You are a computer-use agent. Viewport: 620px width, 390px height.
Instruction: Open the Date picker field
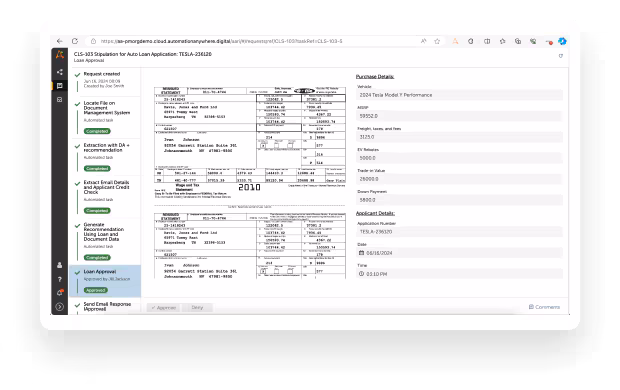click(x=459, y=253)
